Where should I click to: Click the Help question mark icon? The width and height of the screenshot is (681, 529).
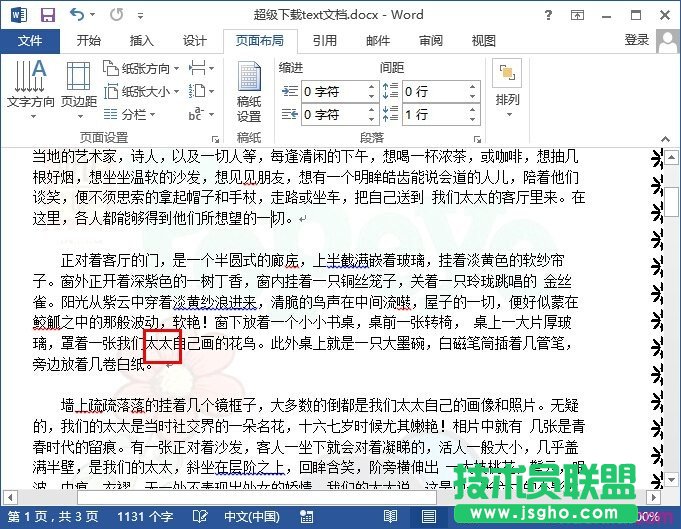point(577,15)
